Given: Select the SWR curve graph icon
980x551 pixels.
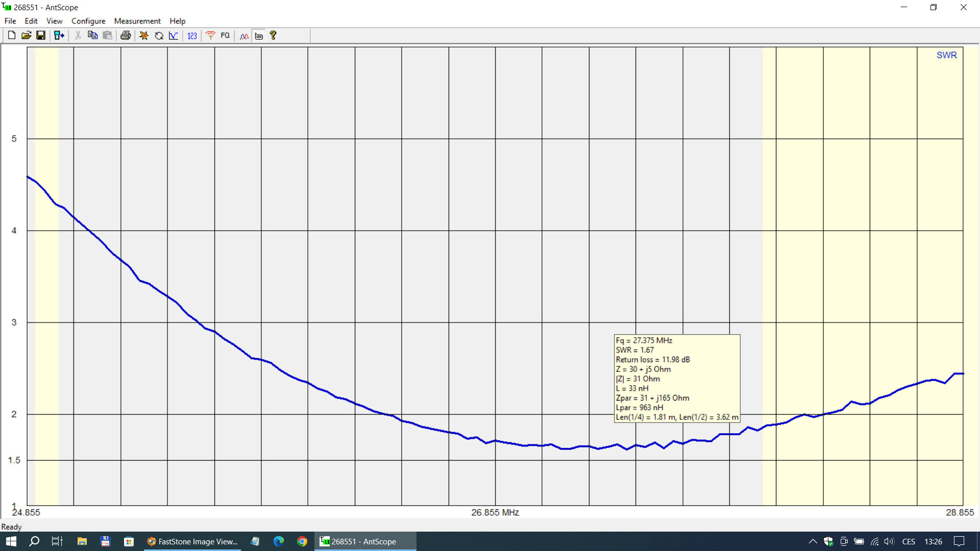Looking at the screenshot, I should coord(174,36).
